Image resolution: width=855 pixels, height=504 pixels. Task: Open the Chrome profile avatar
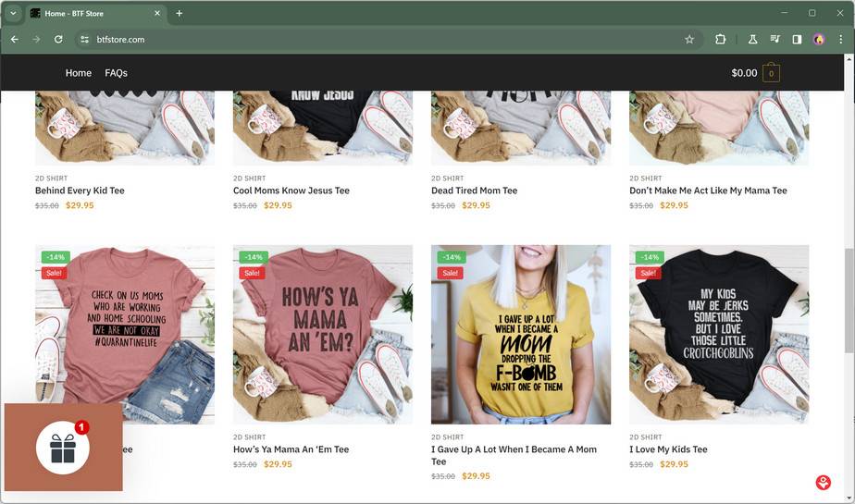pyautogui.click(x=819, y=39)
